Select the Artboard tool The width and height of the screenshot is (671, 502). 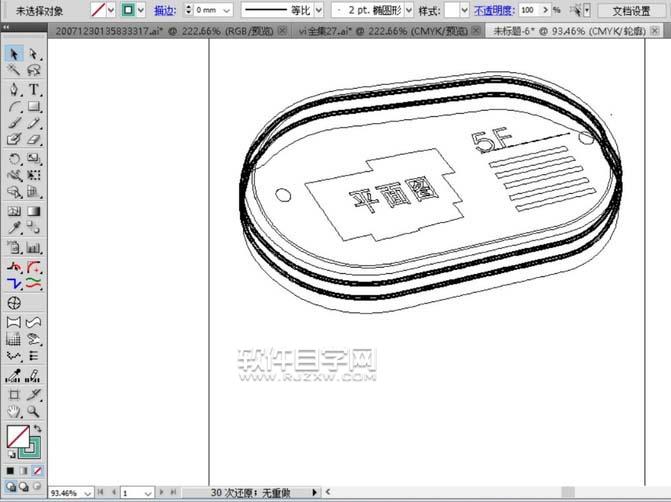point(14,395)
